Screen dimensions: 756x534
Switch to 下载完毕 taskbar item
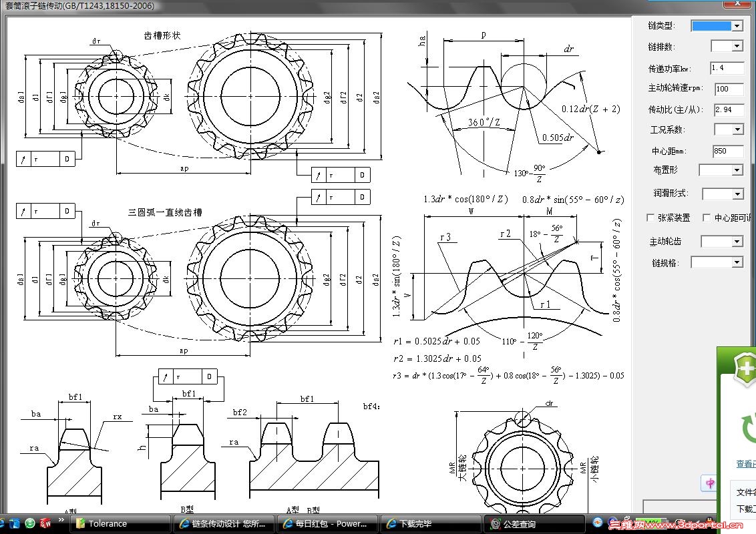click(x=431, y=524)
